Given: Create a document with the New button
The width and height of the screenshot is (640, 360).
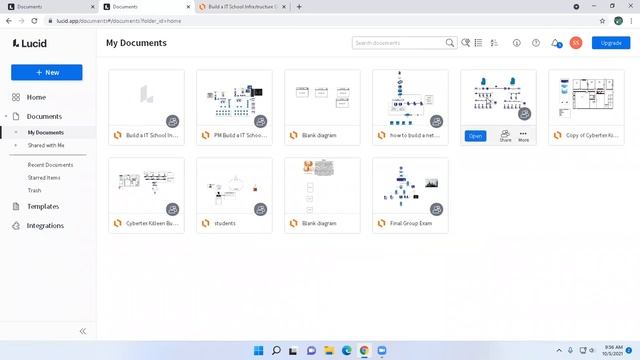Looking at the screenshot, I should click(47, 72).
